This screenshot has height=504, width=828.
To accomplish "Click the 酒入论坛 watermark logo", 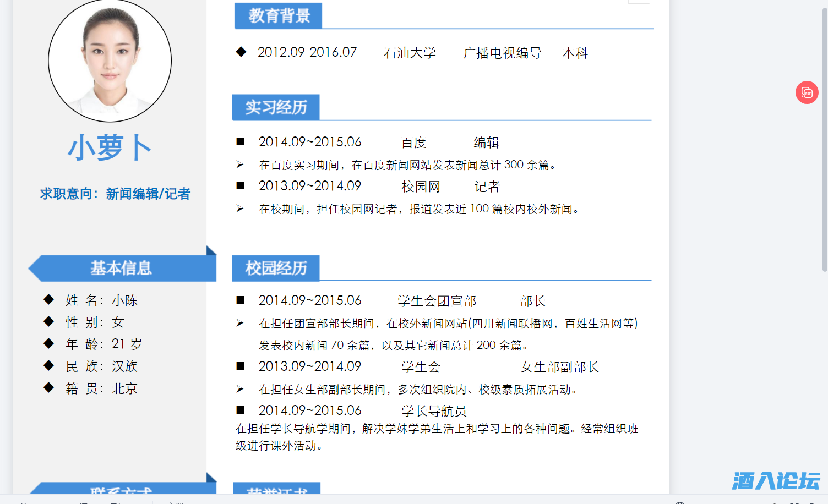I will coord(776,480).
